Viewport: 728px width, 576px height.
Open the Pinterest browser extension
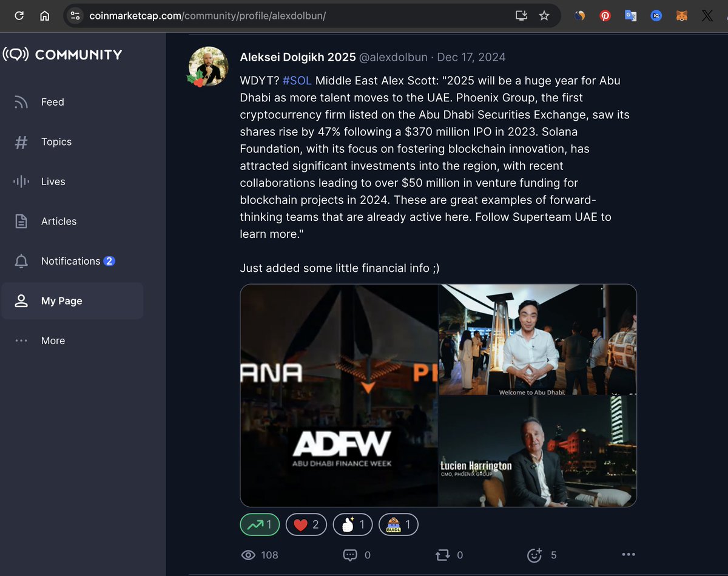(605, 16)
